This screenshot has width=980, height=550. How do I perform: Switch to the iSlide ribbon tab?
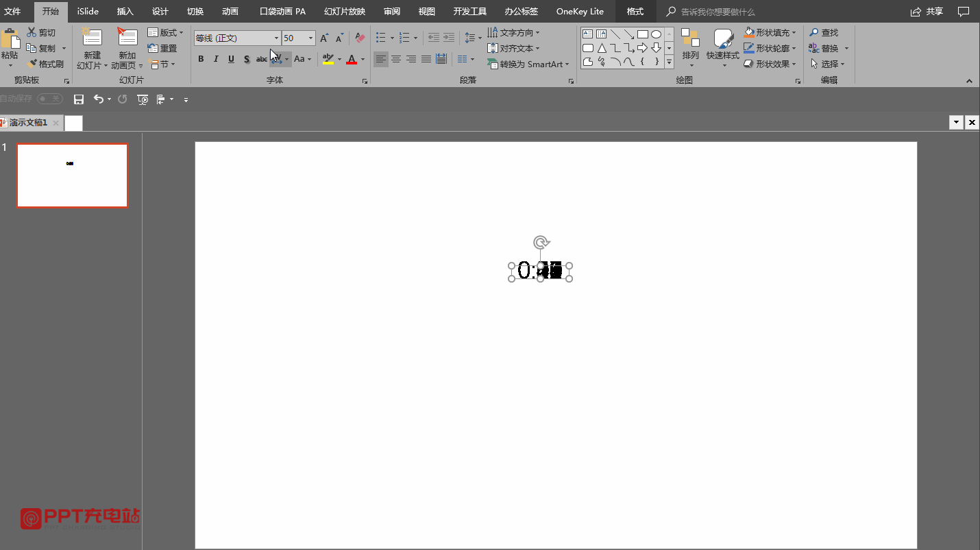88,11
